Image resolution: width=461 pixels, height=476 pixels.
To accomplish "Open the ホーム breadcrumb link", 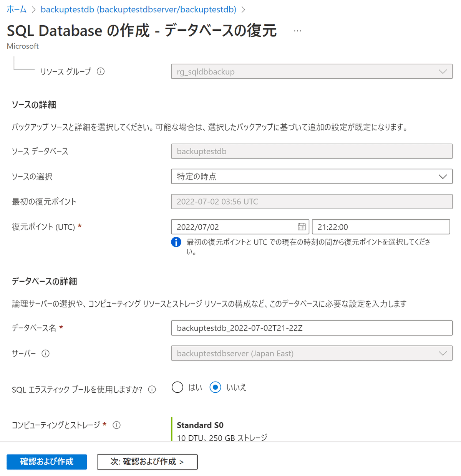I will coord(17,10).
